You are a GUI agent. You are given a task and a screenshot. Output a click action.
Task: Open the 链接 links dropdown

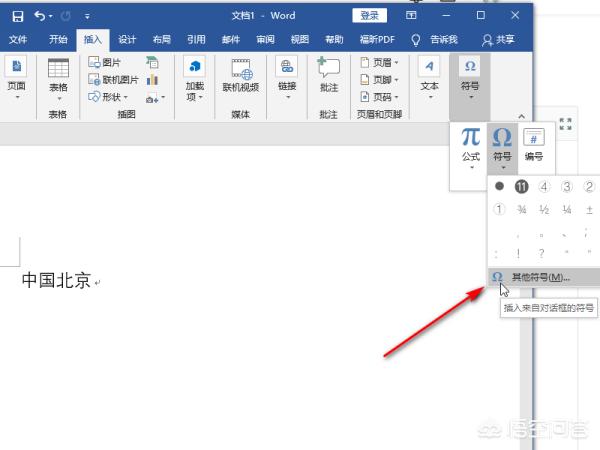tap(287, 78)
